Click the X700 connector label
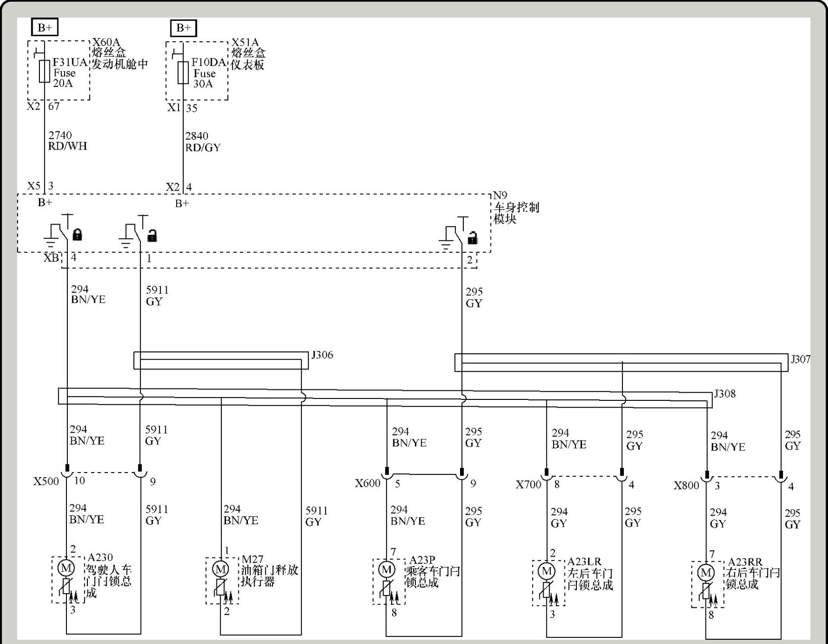The image size is (828, 644). 528,485
